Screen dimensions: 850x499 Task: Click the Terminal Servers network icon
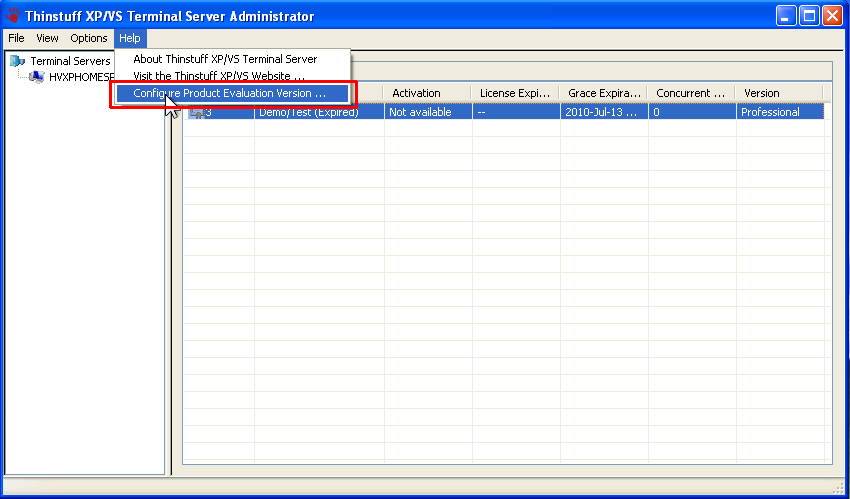point(17,61)
